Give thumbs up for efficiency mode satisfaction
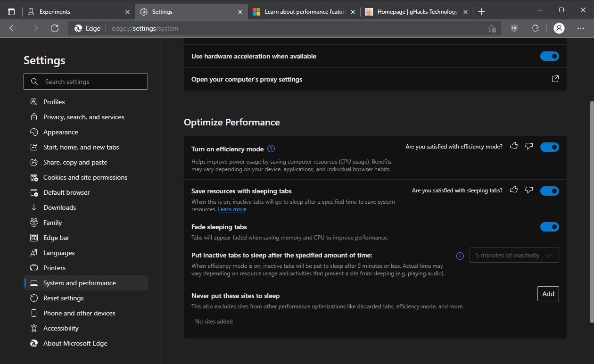Screen dimensions: 594x364 pyautogui.click(x=514, y=146)
